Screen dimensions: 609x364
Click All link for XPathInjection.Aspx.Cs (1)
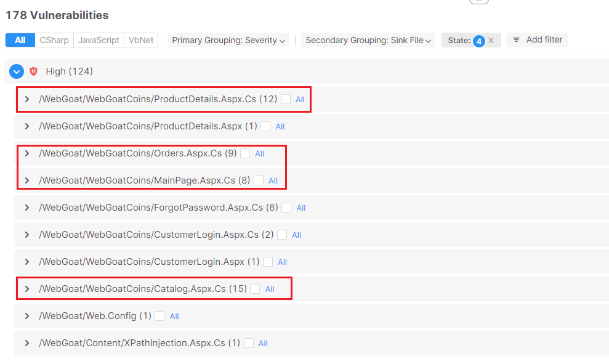click(264, 344)
